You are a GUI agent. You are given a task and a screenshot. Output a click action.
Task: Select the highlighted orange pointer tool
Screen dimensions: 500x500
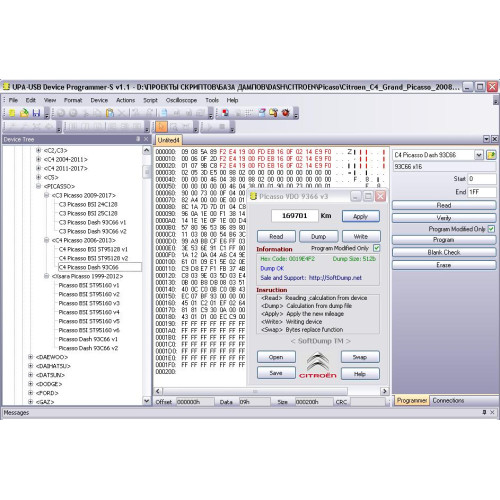click(162, 126)
